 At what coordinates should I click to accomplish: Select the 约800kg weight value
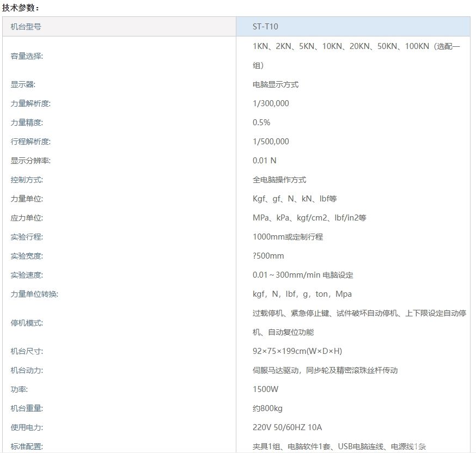pos(267,408)
